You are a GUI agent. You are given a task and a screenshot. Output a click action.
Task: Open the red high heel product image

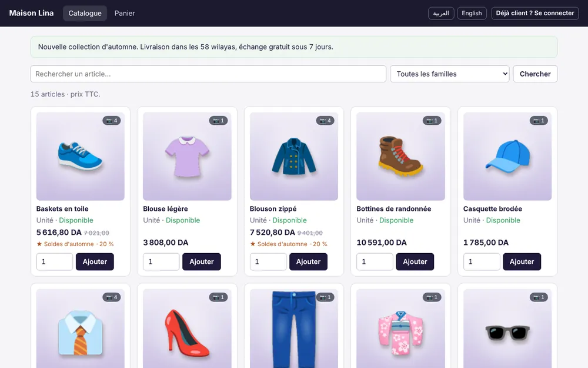(x=187, y=329)
